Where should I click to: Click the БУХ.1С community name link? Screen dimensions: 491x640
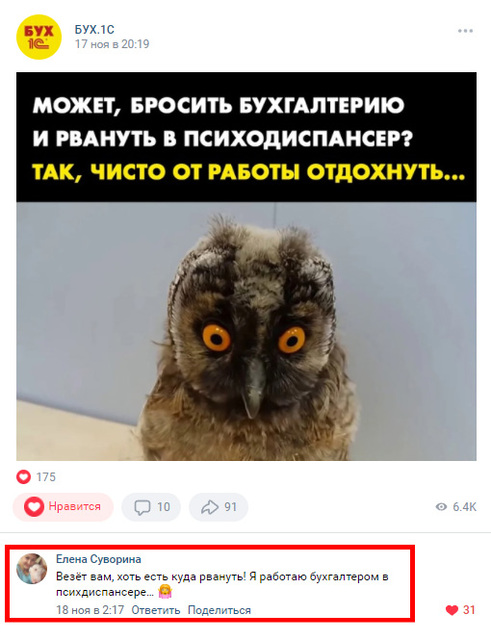[x=95, y=29]
